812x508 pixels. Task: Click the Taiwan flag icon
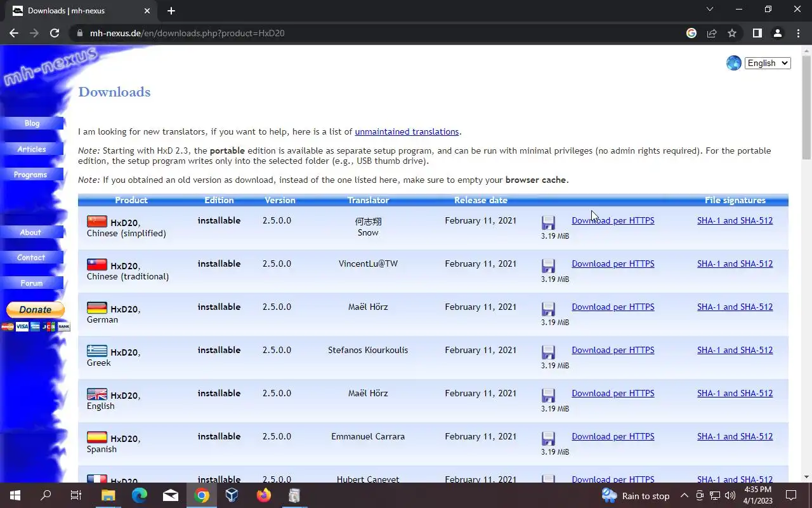pyautogui.click(x=97, y=264)
